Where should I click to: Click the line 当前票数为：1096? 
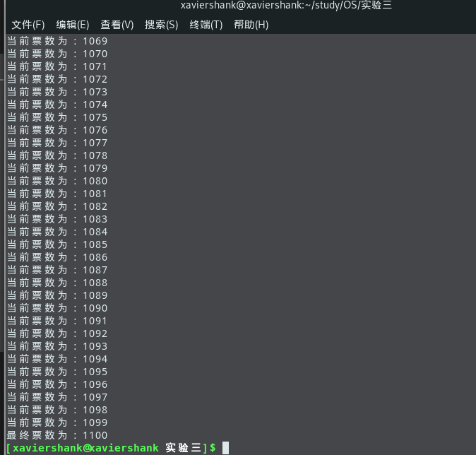(57, 384)
